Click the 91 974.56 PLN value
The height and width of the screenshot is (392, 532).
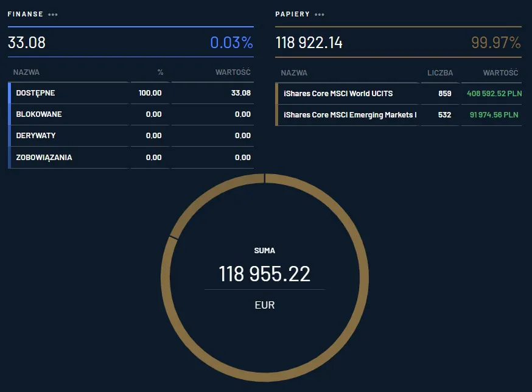[494, 115]
